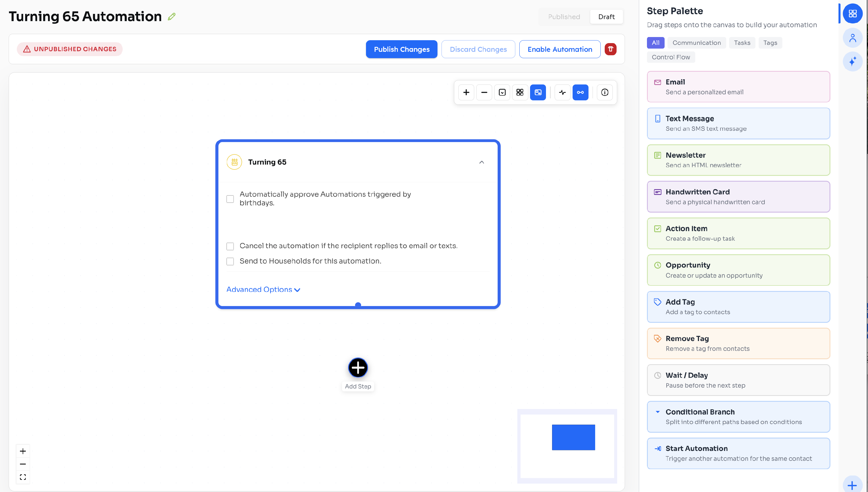Toggle the minimap icon in canvas toolbar
Screen dimensions: 868x492
[538, 92]
